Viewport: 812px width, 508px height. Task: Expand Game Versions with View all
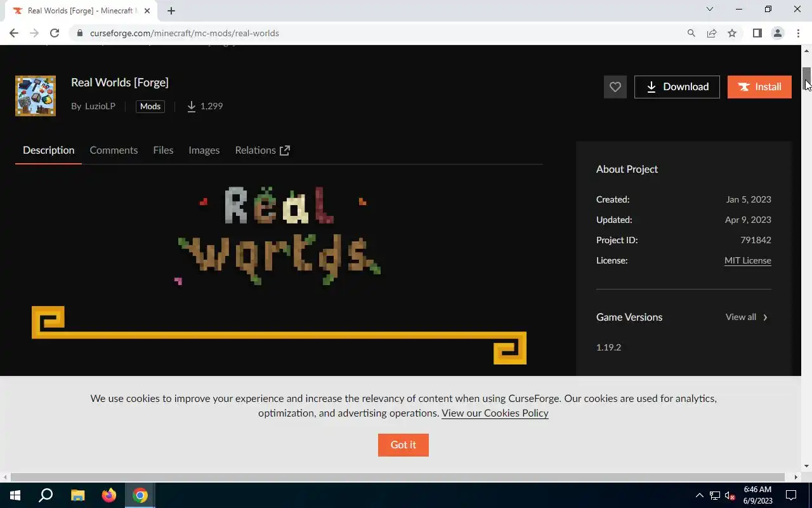pos(747,317)
